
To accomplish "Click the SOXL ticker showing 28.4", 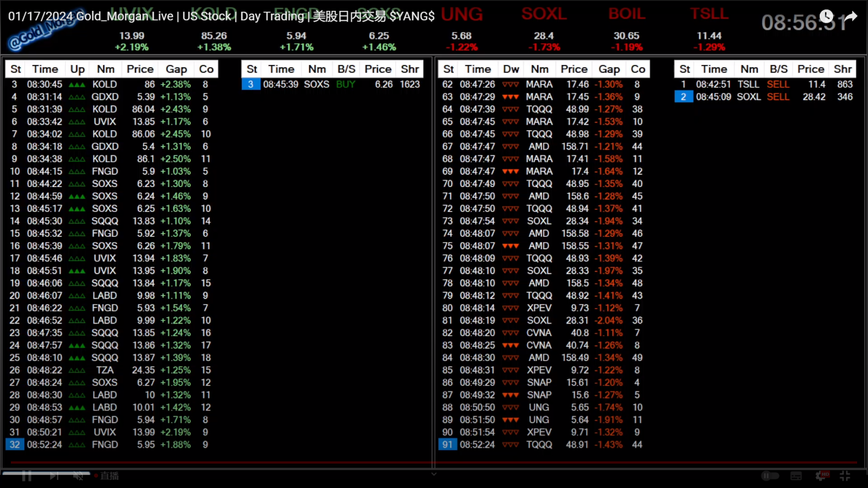I will tap(544, 30).
